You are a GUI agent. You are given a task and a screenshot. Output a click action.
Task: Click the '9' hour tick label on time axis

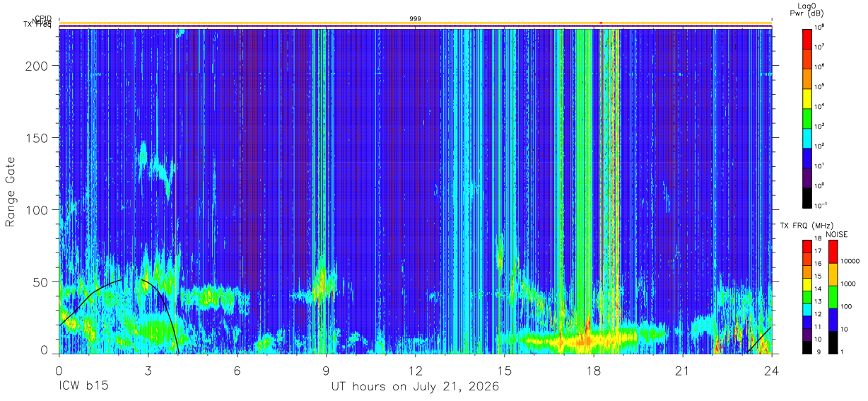point(326,371)
